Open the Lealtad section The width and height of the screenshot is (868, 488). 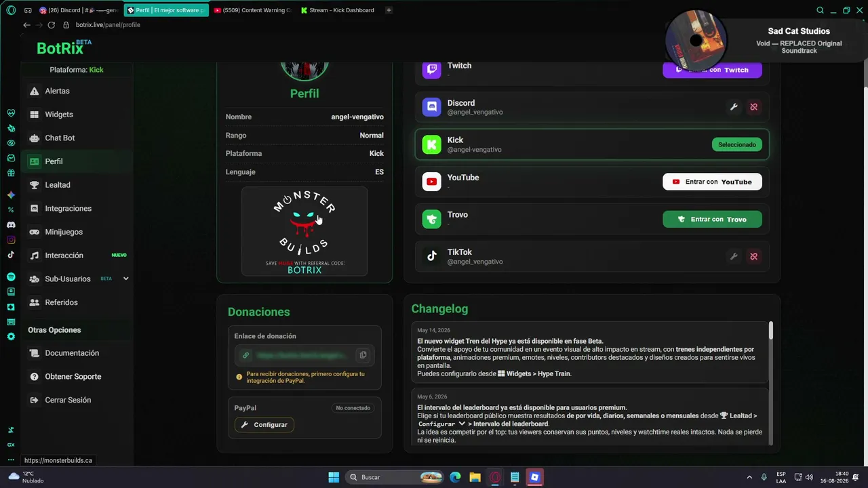57,185
